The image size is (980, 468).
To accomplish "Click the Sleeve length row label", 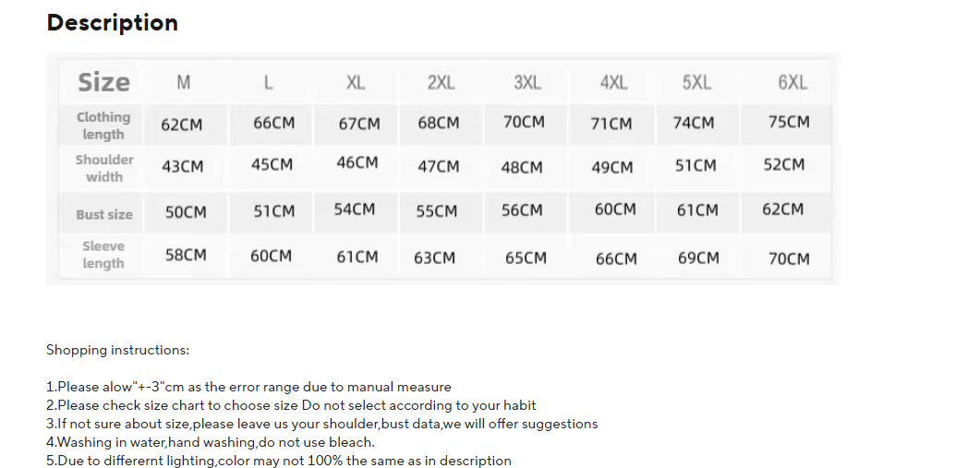I will pos(103,255).
